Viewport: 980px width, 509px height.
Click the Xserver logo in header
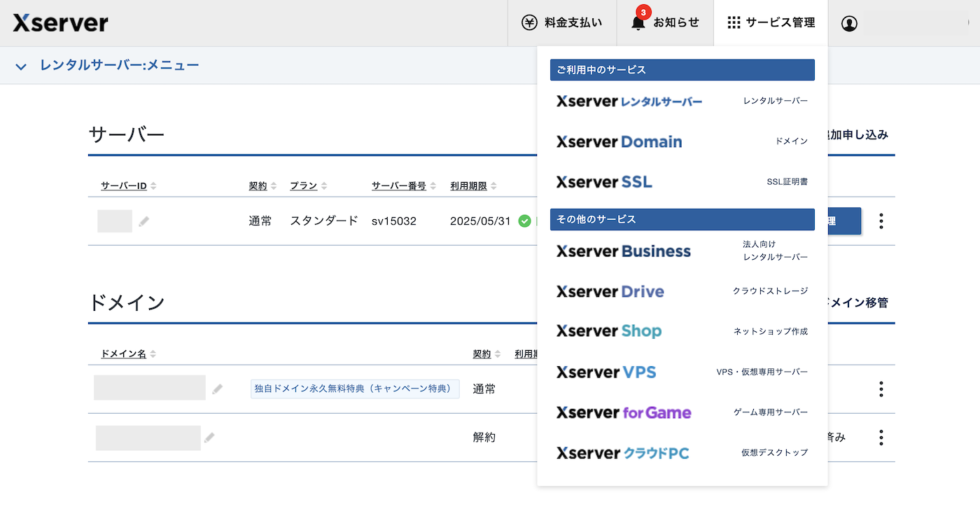tap(61, 23)
